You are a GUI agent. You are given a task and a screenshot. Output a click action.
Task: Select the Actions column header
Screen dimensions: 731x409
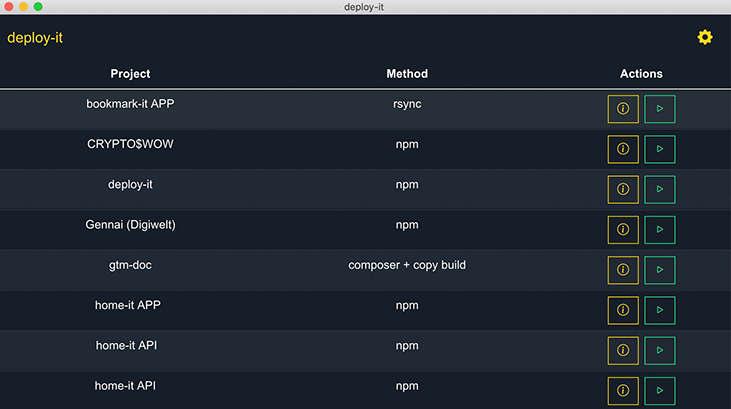click(x=641, y=74)
